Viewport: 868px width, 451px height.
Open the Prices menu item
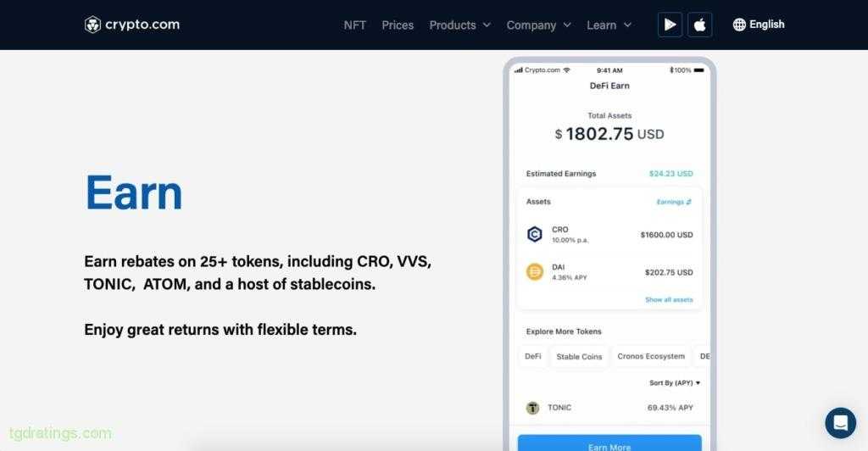pyautogui.click(x=398, y=25)
